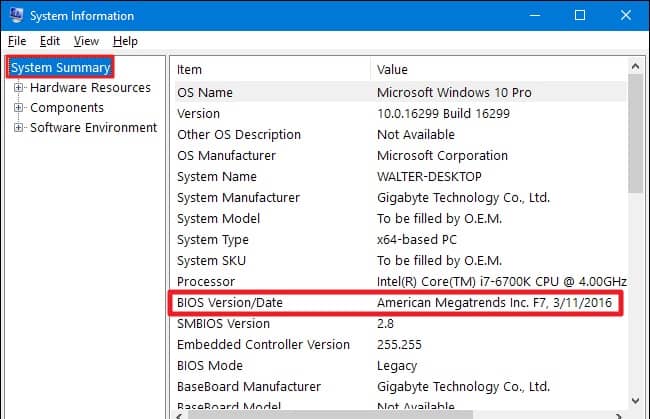The width and height of the screenshot is (650, 419).
Task: Open the File menu
Action: [17, 41]
